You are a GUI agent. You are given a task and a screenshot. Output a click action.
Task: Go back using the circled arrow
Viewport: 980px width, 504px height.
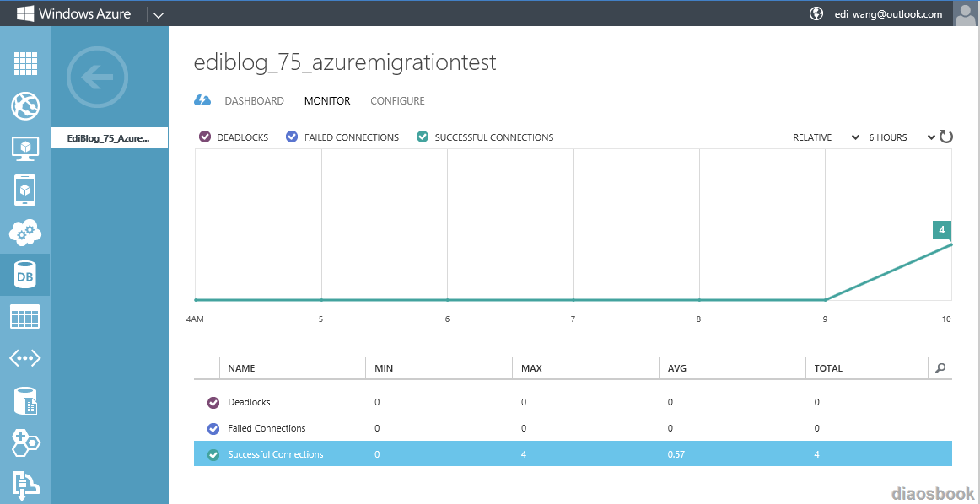pyautogui.click(x=98, y=78)
